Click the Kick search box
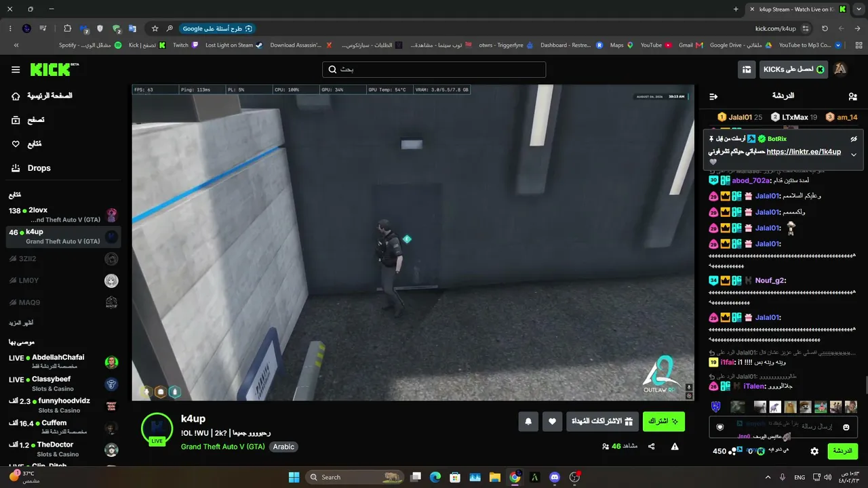This screenshot has width=868, height=488. coord(434,70)
